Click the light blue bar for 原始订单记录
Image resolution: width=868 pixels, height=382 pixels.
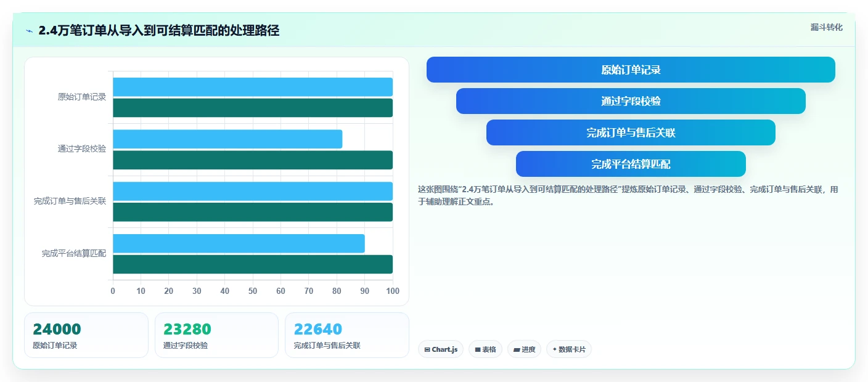pyautogui.click(x=253, y=87)
